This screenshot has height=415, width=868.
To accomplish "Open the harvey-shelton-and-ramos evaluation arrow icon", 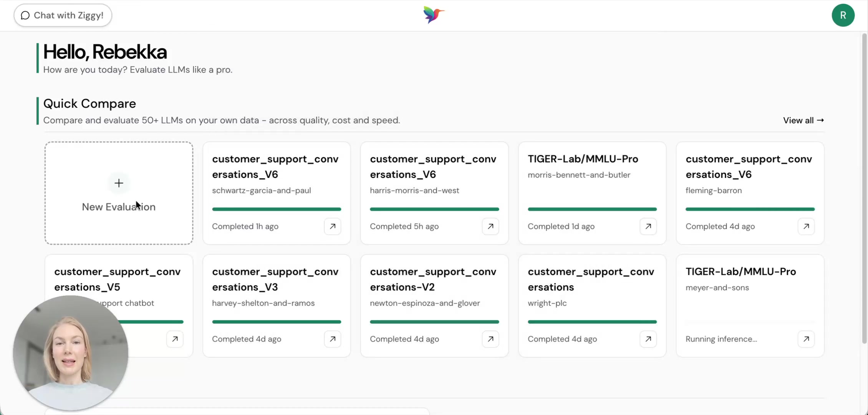I will (333, 339).
